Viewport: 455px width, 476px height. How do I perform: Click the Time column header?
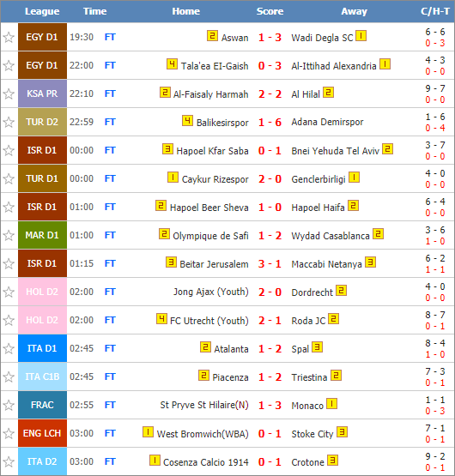[94, 11]
